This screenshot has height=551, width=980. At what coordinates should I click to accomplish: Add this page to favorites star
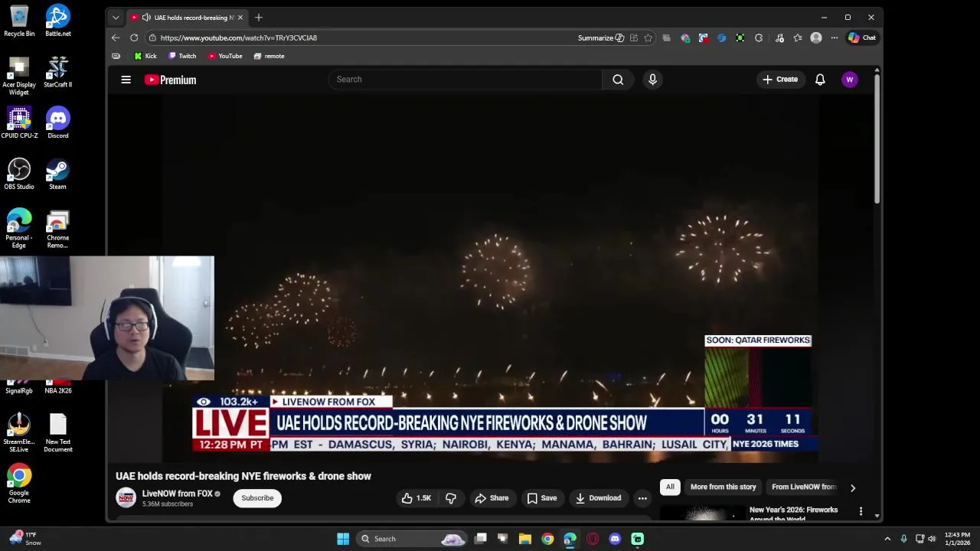pyautogui.click(x=648, y=37)
